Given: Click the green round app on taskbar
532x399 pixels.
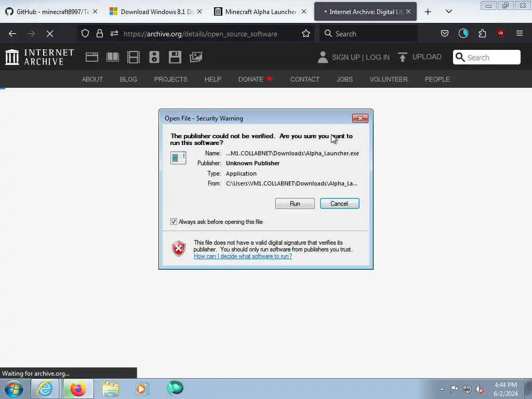Looking at the screenshot, I should click(175, 388).
